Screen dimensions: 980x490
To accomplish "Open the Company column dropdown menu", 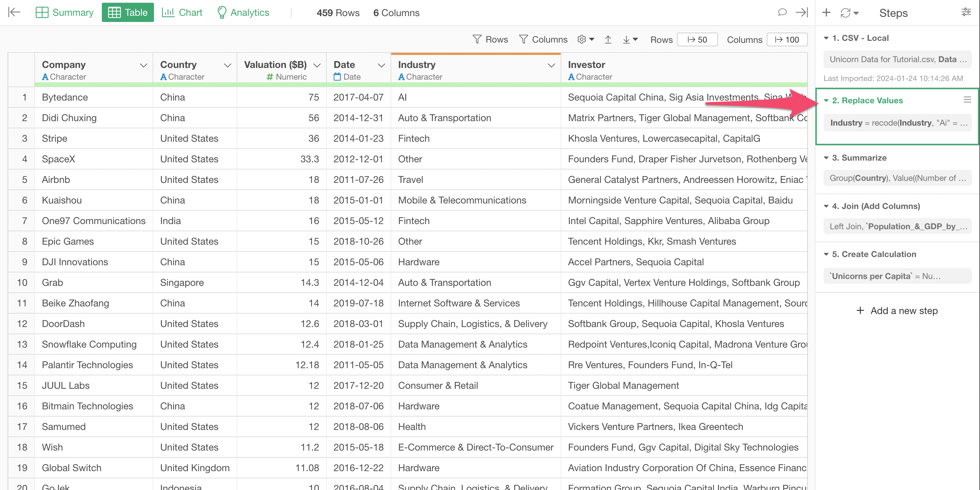I will pos(143,65).
